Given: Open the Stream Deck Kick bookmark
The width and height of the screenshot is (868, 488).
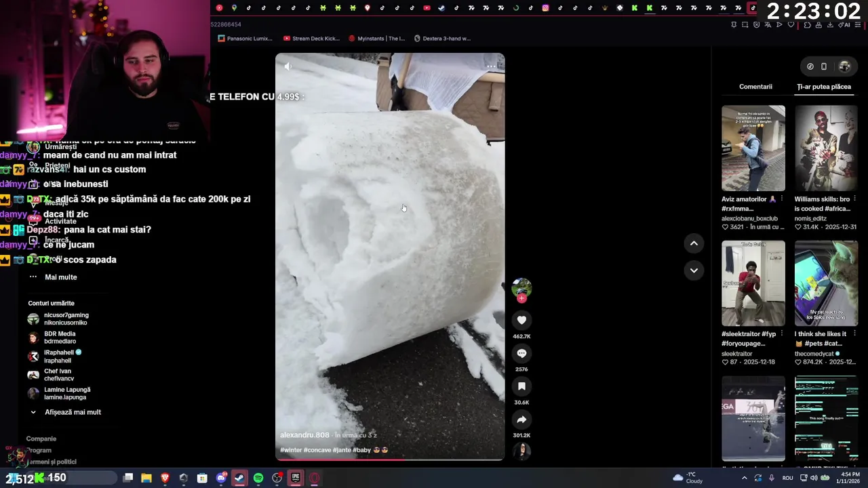Looking at the screenshot, I should [x=311, y=39].
